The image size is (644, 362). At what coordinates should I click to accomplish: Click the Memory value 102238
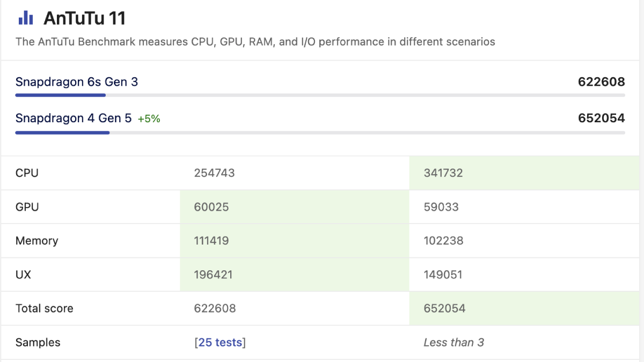coord(443,241)
